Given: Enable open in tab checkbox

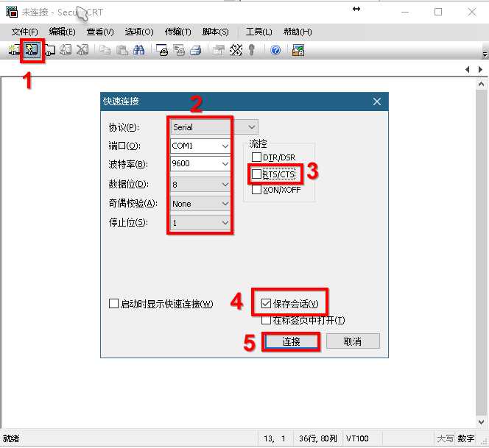Looking at the screenshot, I should tap(266, 320).
